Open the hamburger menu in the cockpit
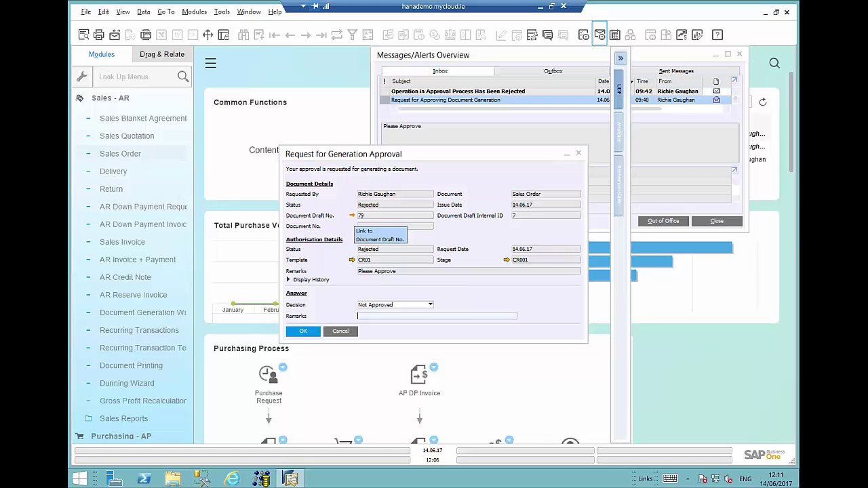This screenshot has height=488, width=868. point(211,63)
